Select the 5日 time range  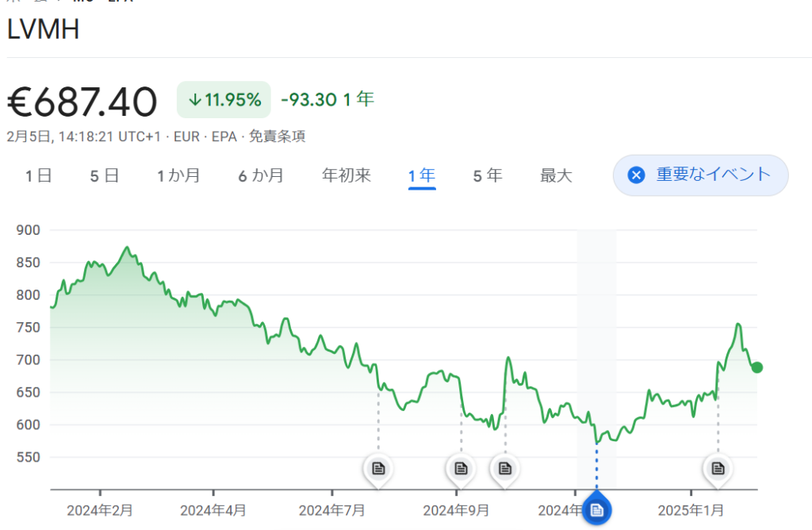point(104,176)
